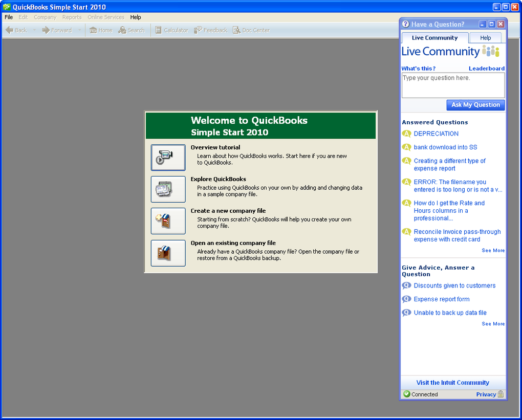Click the Create a new company file heading

(228, 211)
